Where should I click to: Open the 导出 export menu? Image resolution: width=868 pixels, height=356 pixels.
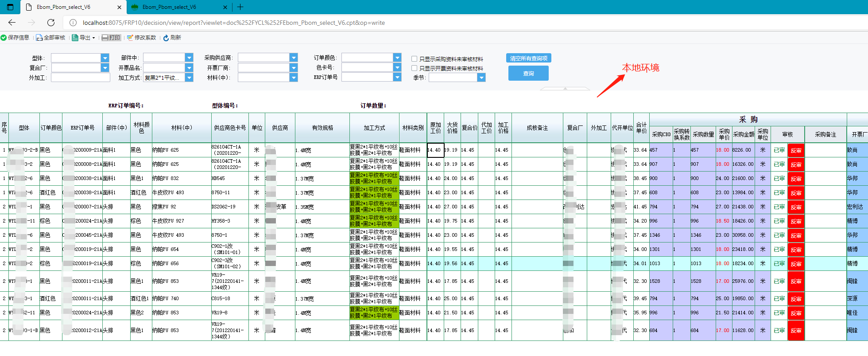(x=84, y=38)
